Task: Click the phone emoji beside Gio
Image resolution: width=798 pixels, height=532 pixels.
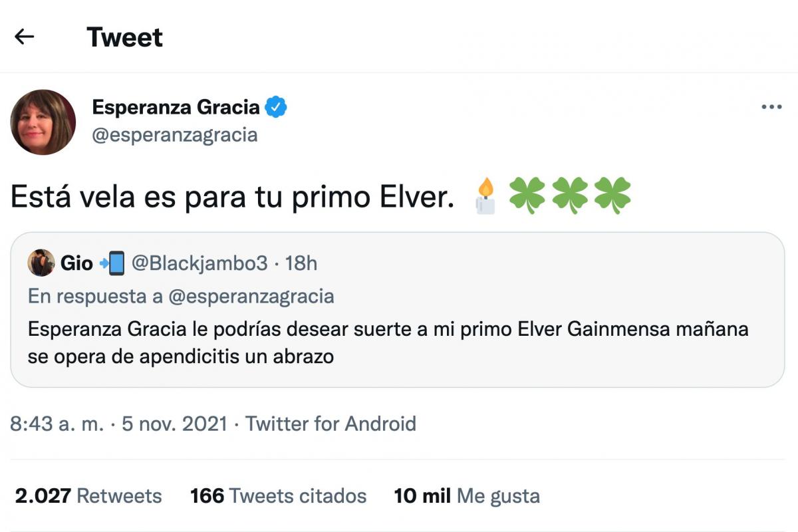Action: click(112, 263)
